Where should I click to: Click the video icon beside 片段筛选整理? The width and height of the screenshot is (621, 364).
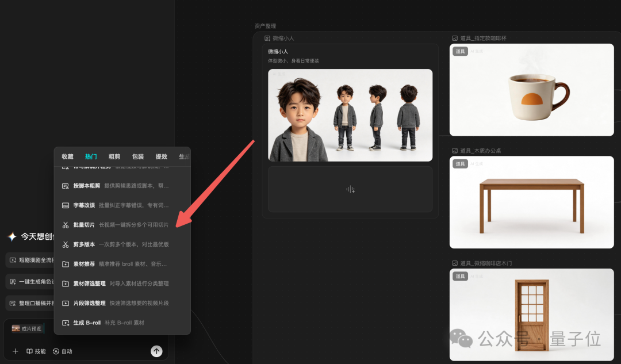[x=66, y=303]
